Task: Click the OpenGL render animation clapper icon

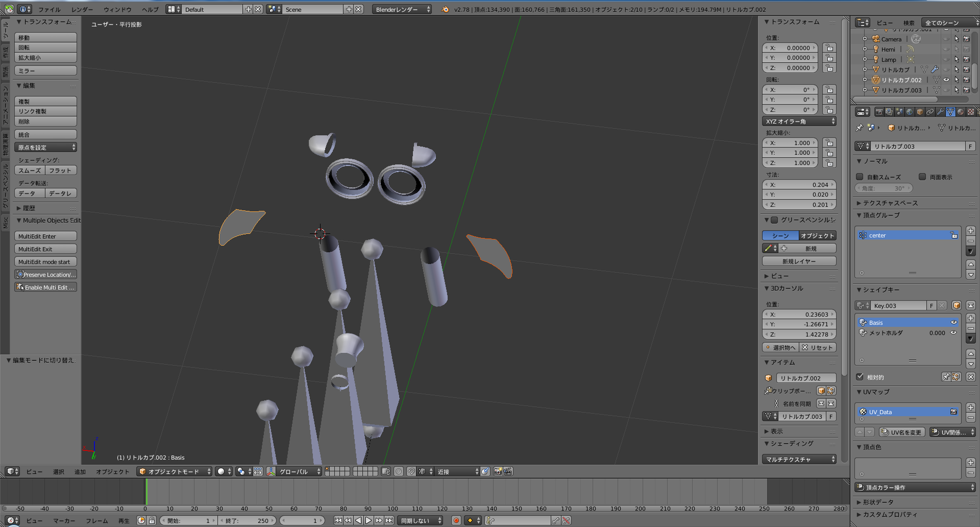Action: (x=508, y=471)
